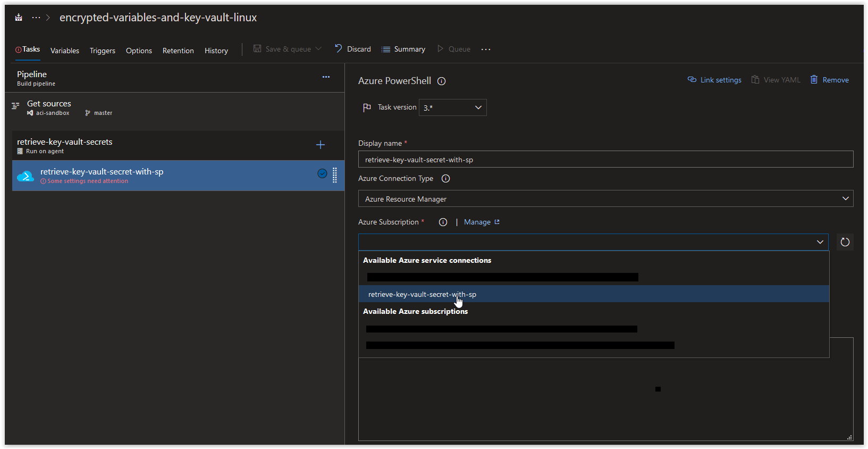
Task: Click View YAML
Action: (776, 80)
